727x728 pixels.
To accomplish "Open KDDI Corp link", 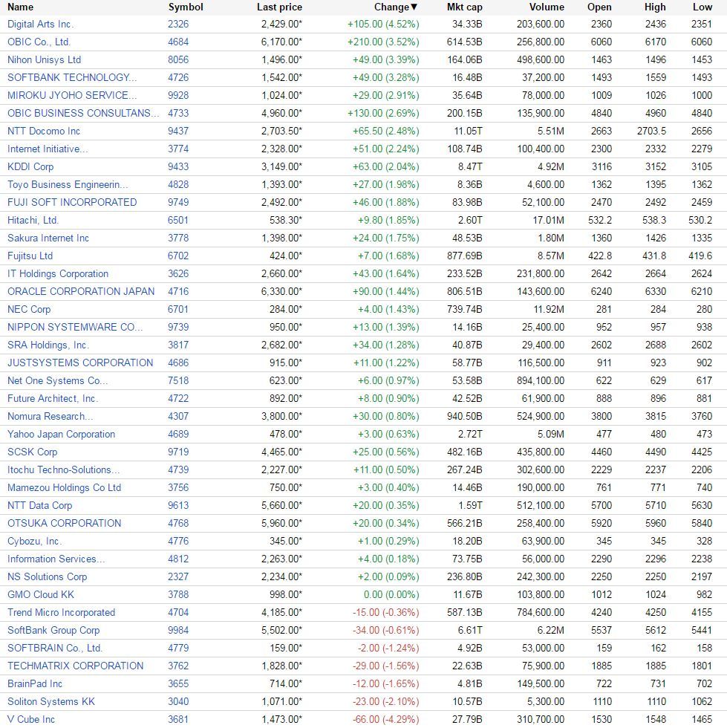I will click(30, 166).
